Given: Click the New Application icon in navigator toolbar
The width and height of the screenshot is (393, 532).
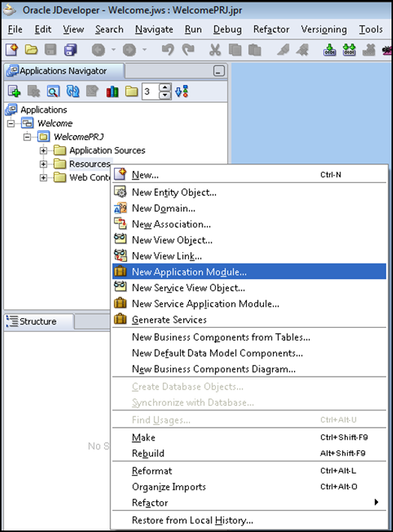Looking at the screenshot, I should tap(14, 92).
